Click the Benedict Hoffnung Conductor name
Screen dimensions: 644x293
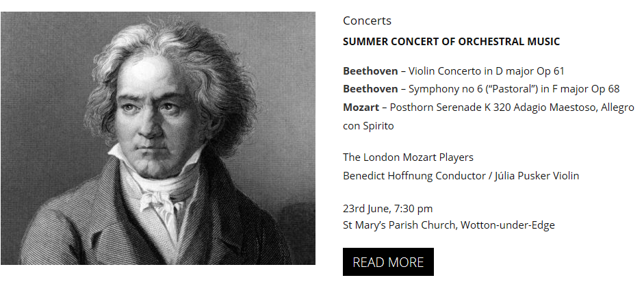414,176
